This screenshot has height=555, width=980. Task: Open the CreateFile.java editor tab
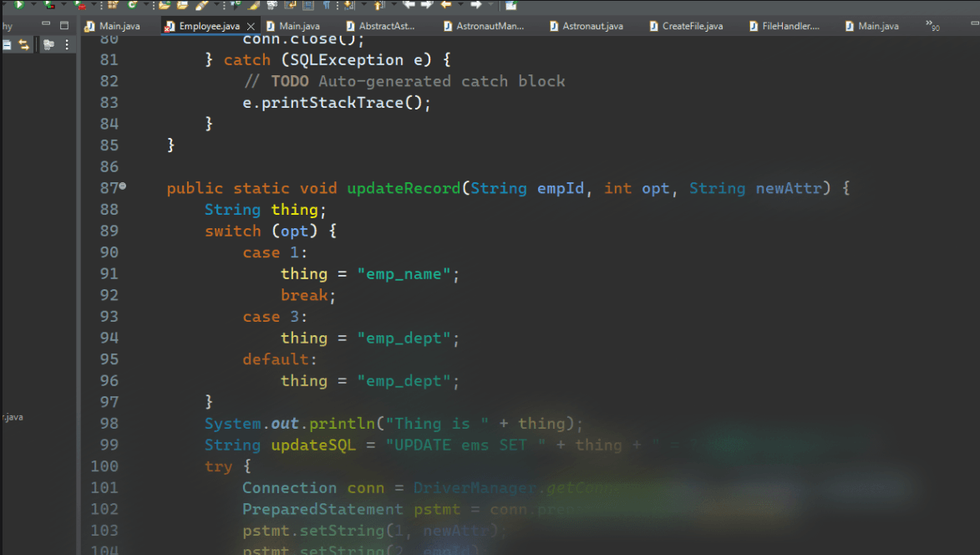point(692,26)
